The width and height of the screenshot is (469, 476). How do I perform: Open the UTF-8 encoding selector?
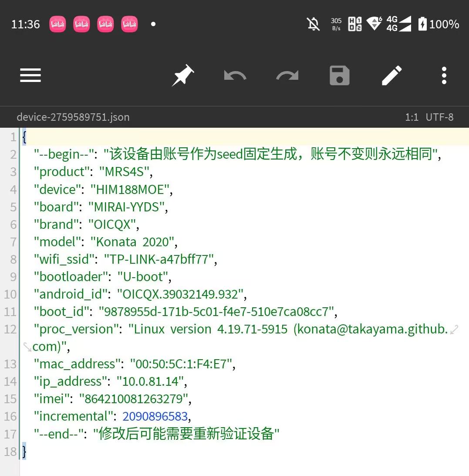(439, 117)
